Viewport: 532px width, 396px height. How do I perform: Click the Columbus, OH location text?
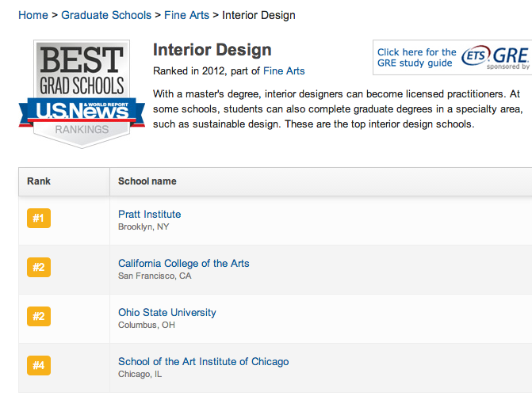tap(147, 326)
